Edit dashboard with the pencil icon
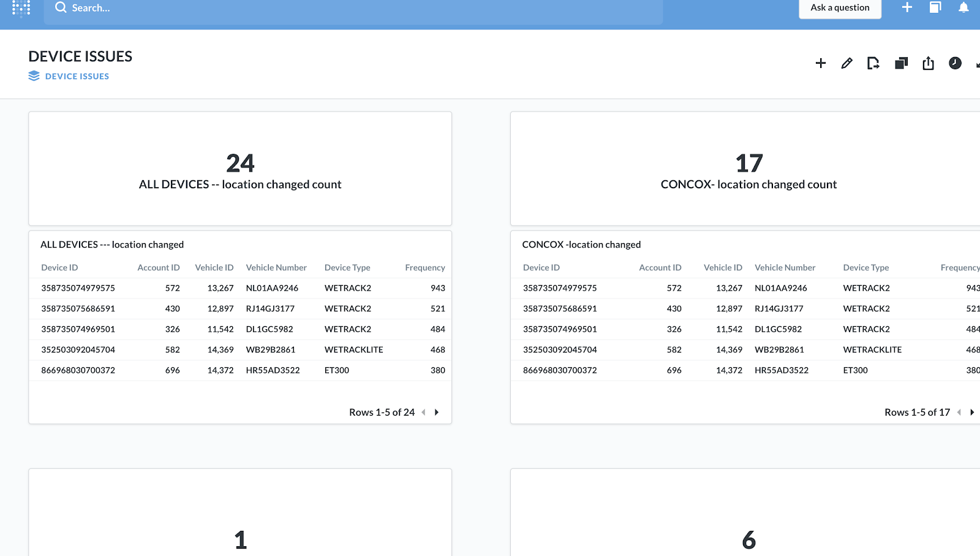Screen dimensions: 980x556 pos(847,63)
